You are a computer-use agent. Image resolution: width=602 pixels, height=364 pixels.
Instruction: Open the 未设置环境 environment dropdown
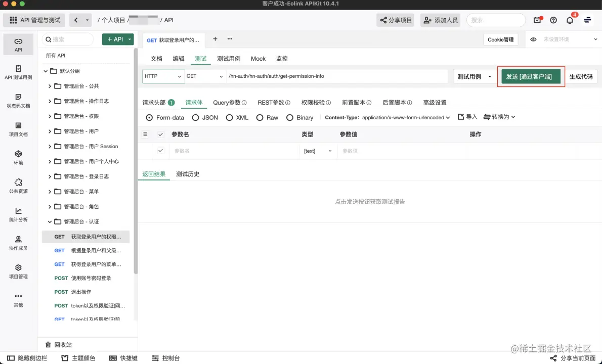pos(570,39)
